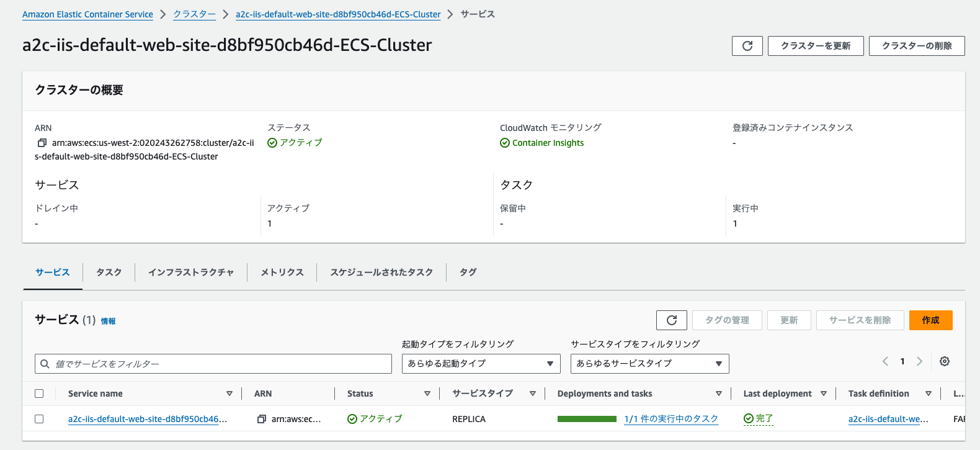Sort by Last deployment column arrow
This screenshot has width=980, height=450.
coord(824,394)
